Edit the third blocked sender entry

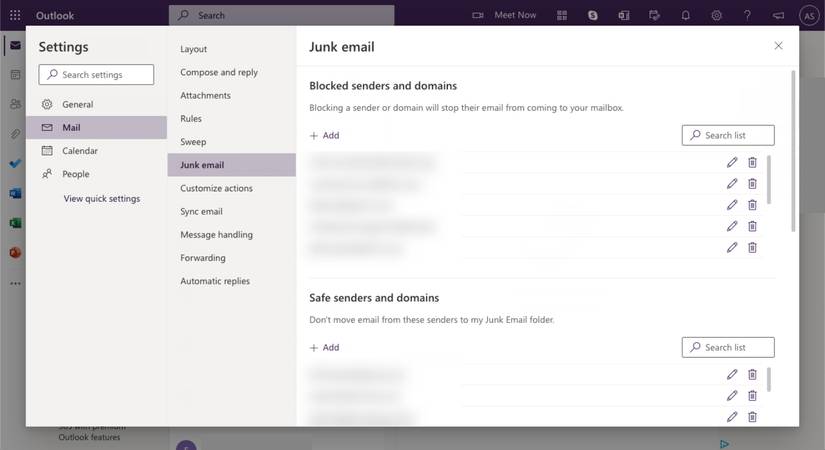(732, 205)
